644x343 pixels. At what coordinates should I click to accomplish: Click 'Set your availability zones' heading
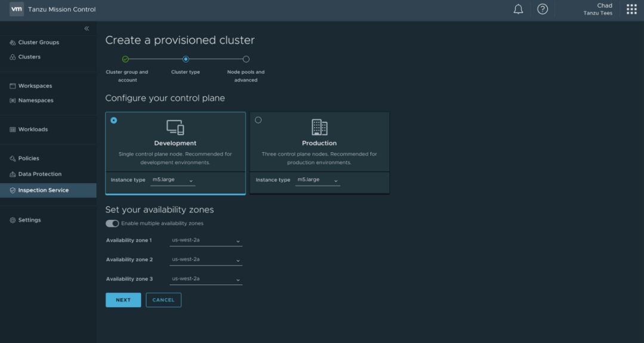[159, 209]
